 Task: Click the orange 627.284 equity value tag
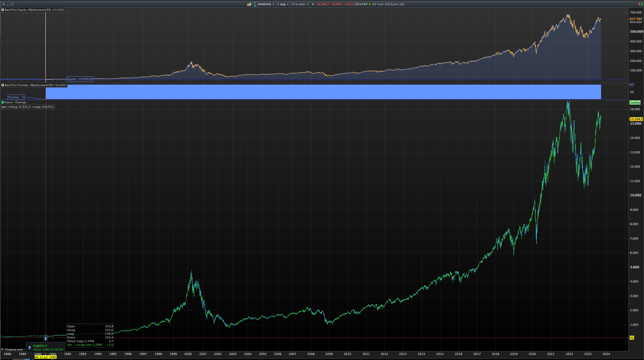coord(636,19)
